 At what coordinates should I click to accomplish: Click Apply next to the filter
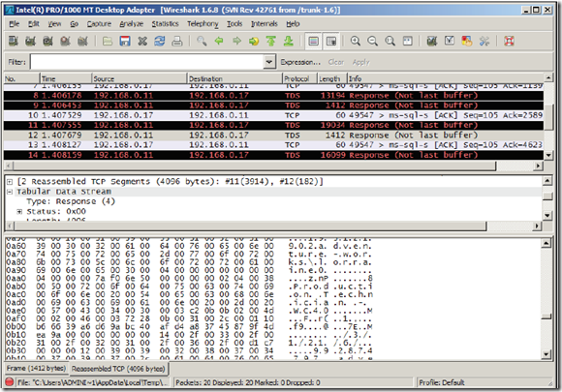360,62
